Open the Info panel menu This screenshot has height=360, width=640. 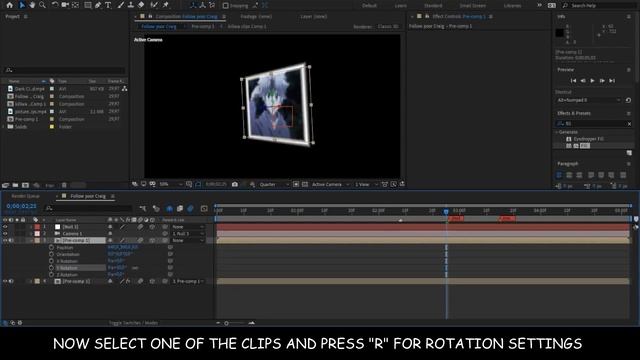[x=629, y=17]
